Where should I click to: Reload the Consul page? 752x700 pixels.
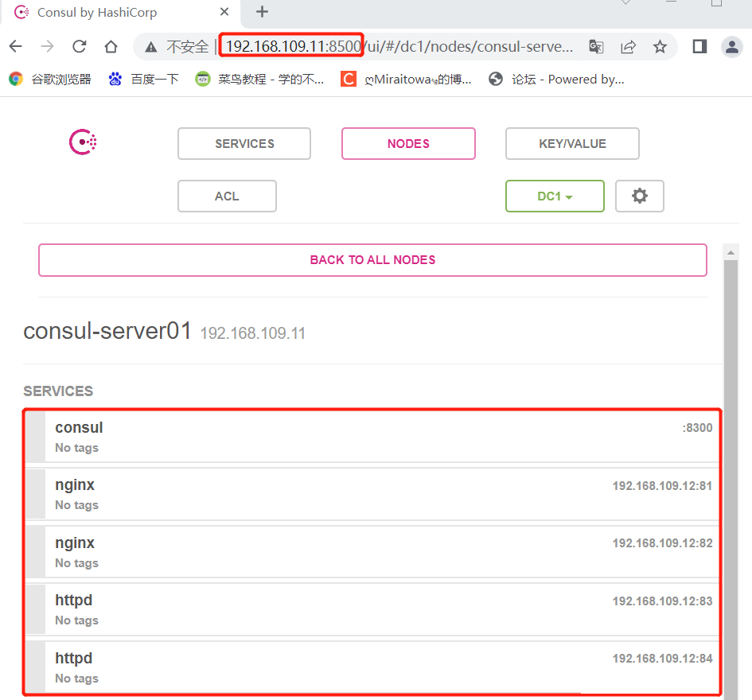click(x=79, y=46)
